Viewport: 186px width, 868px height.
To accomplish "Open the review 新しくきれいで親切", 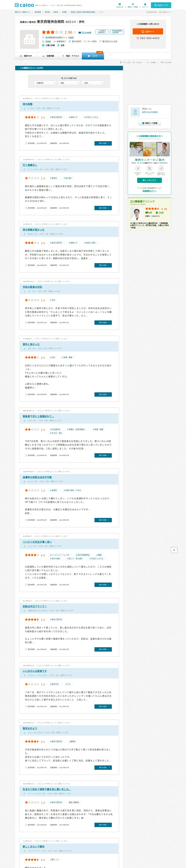I will pyautogui.click(x=33, y=846).
